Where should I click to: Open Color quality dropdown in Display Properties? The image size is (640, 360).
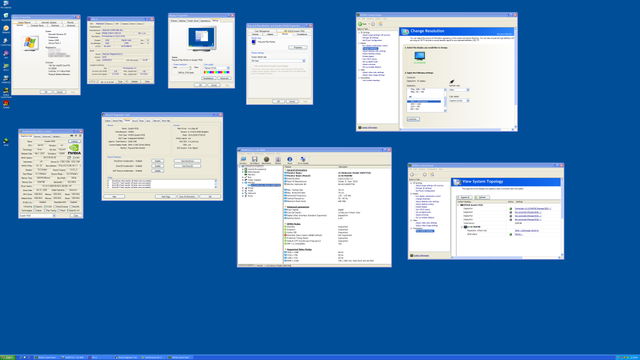pyautogui.click(x=216, y=68)
